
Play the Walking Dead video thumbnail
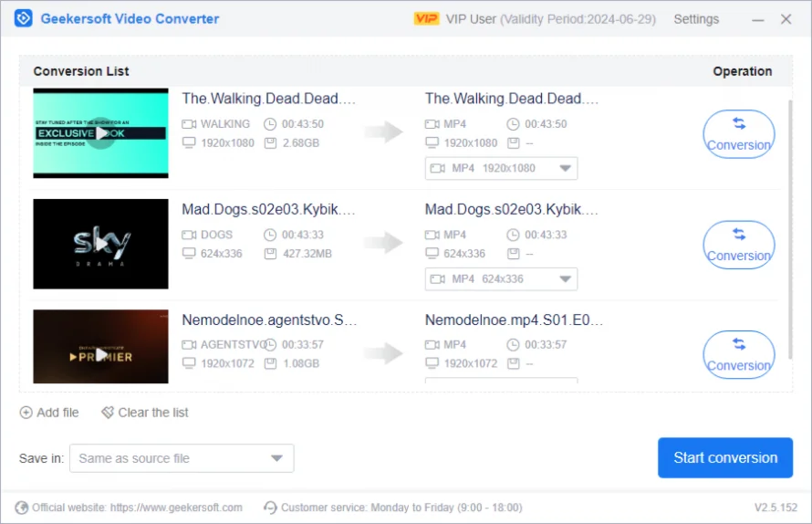pos(100,133)
